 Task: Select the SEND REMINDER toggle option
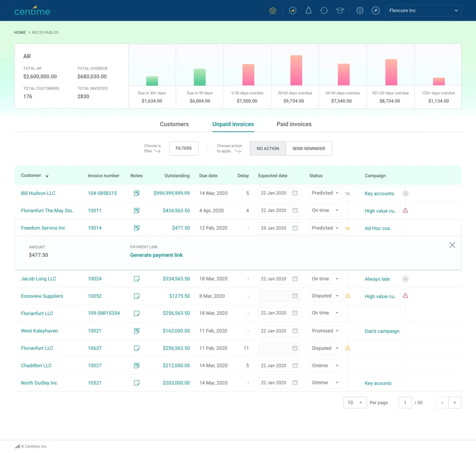tap(309, 149)
